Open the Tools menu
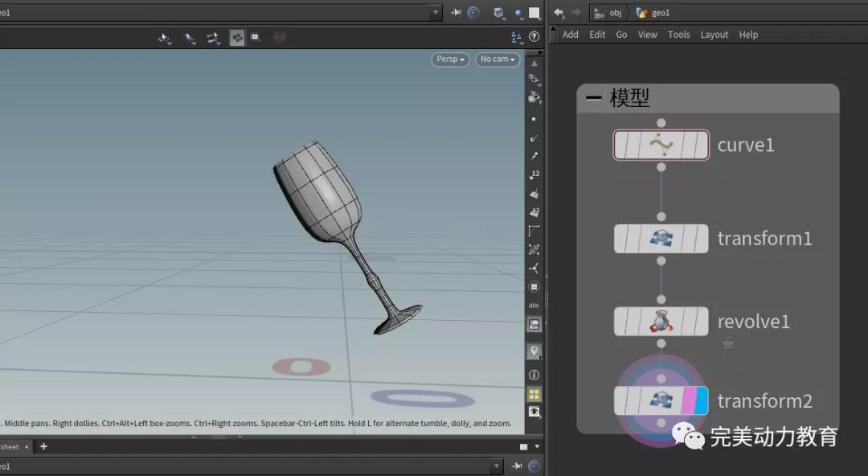 pyautogui.click(x=679, y=35)
